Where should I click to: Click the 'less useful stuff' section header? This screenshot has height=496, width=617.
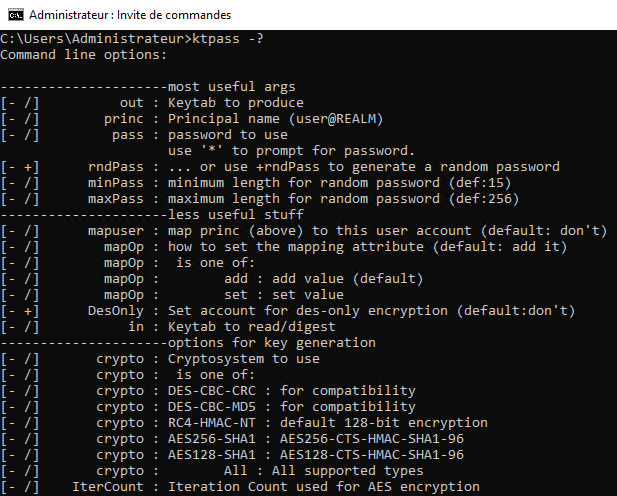click(x=236, y=215)
